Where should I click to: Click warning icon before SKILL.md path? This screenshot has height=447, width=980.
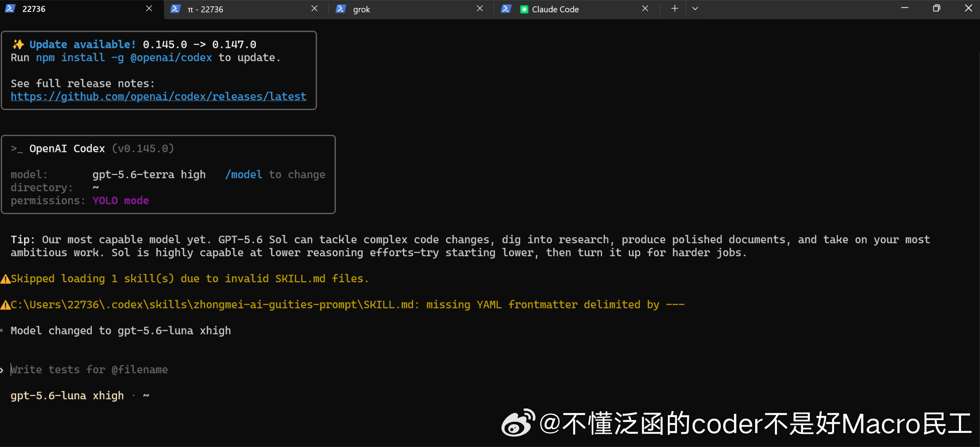pos(5,305)
